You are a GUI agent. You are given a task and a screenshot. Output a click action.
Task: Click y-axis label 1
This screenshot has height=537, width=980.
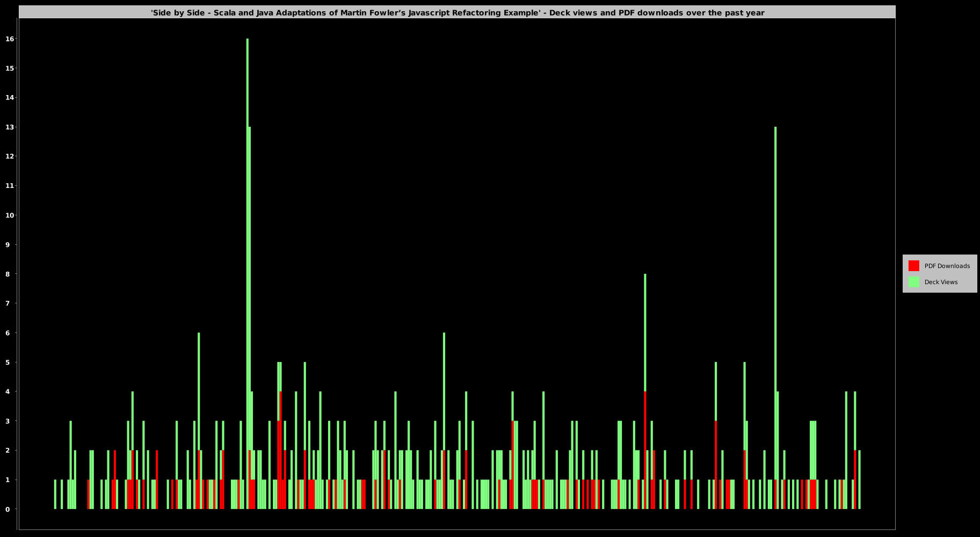point(8,480)
